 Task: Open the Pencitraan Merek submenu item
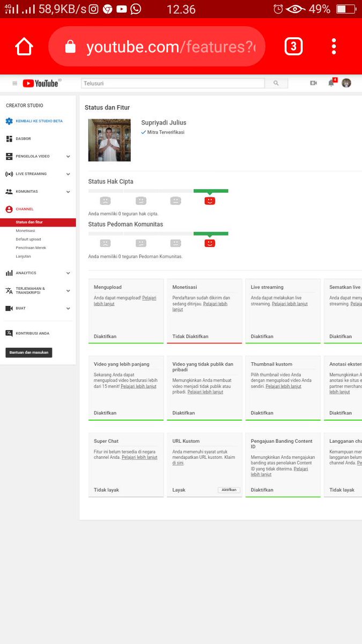coord(31,248)
